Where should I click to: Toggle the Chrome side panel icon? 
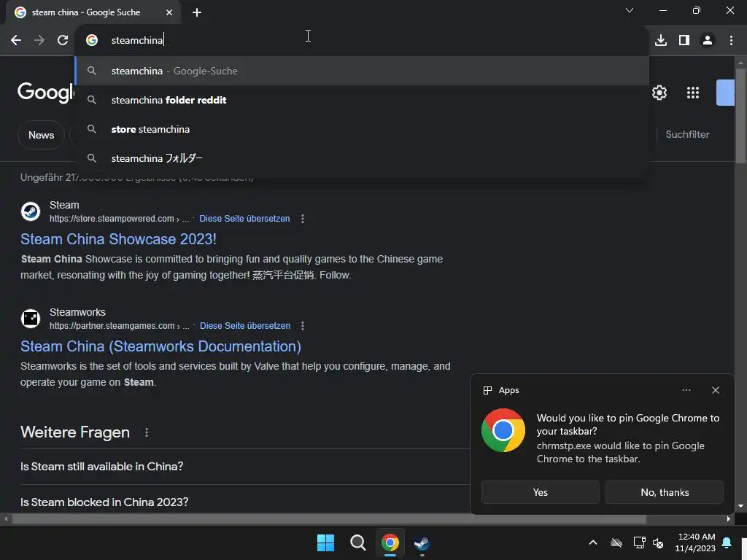[x=684, y=41]
